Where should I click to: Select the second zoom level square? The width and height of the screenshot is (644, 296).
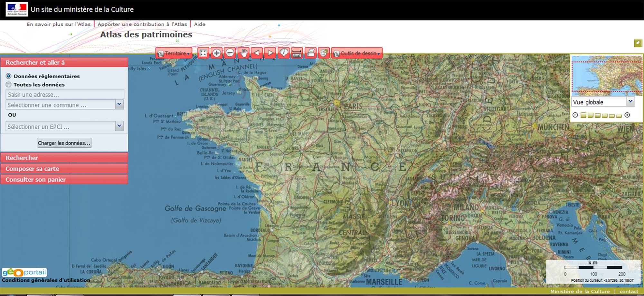pos(591,115)
